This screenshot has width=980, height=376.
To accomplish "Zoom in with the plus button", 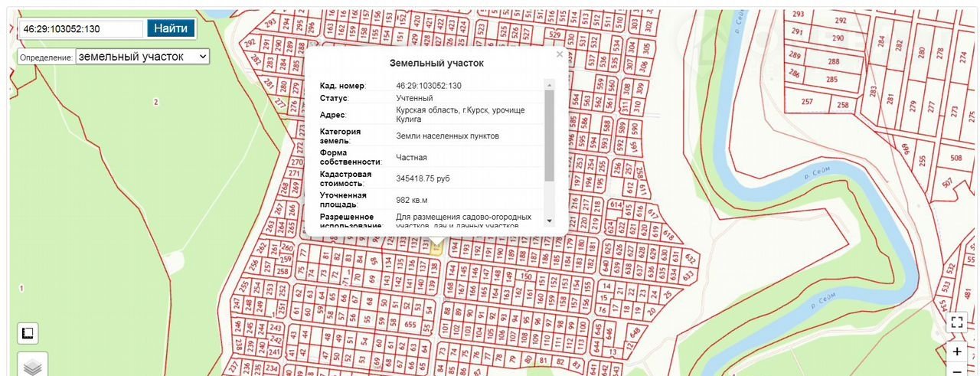I will click(956, 351).
